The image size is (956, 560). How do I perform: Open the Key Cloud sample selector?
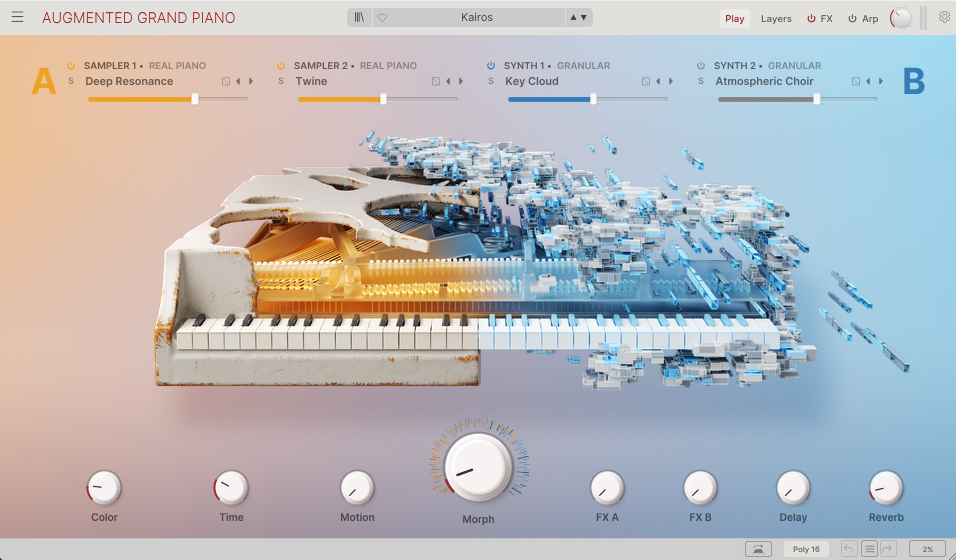532,81
